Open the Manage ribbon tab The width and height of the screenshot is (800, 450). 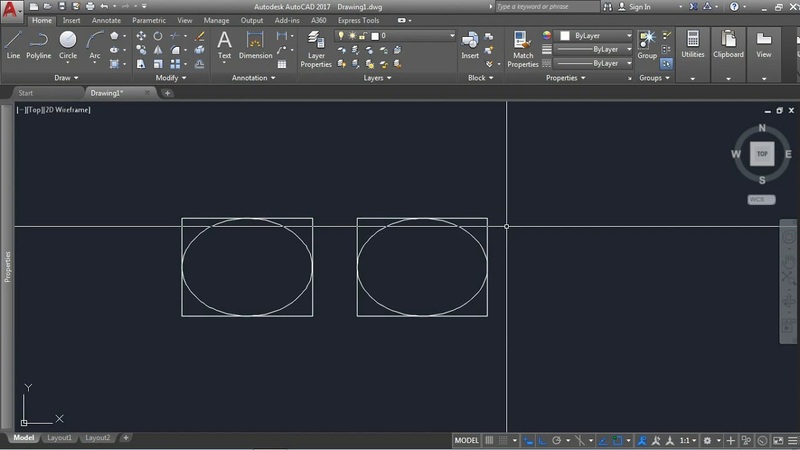click(216, 20)
